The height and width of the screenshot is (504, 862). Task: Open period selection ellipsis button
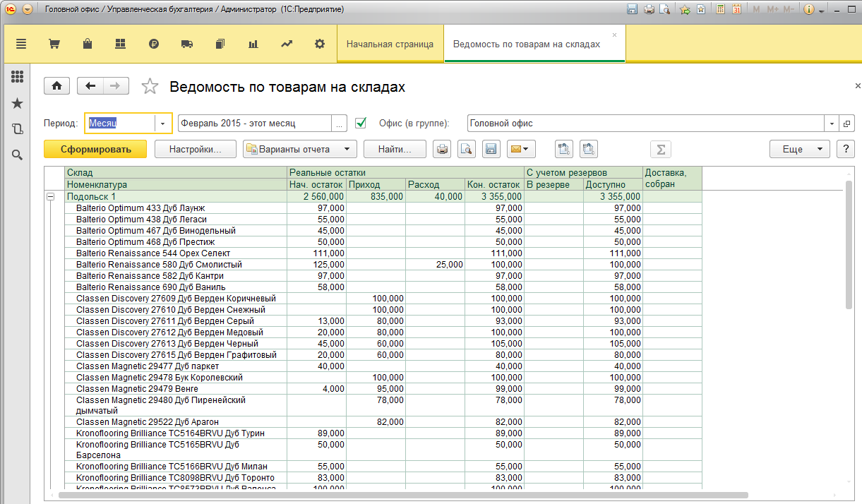340,123
